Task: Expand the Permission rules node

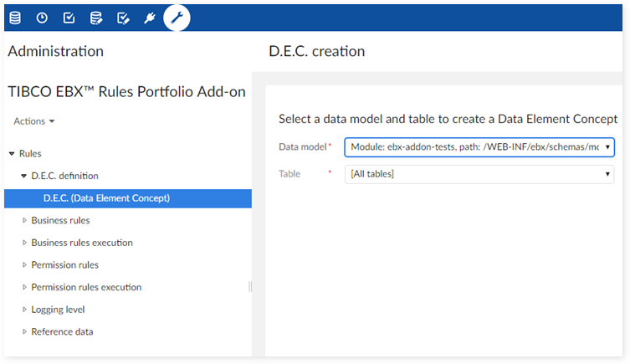Action: pos(24,265)
